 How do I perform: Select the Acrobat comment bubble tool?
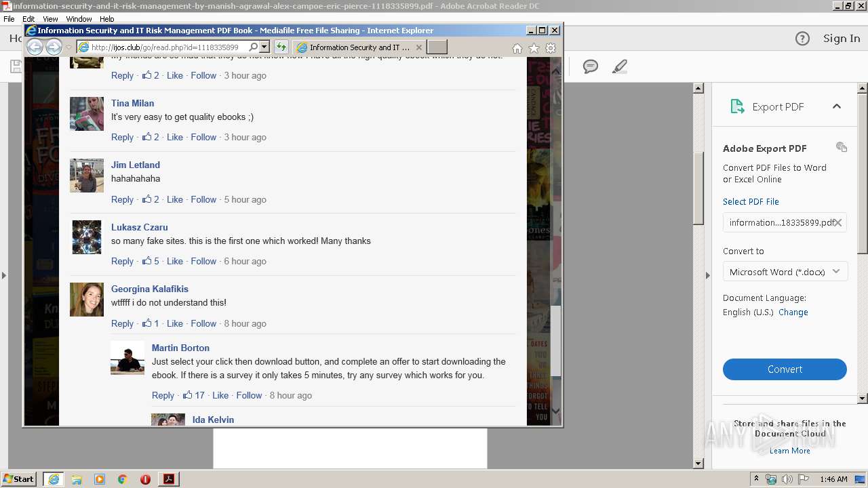click(591, 66)
